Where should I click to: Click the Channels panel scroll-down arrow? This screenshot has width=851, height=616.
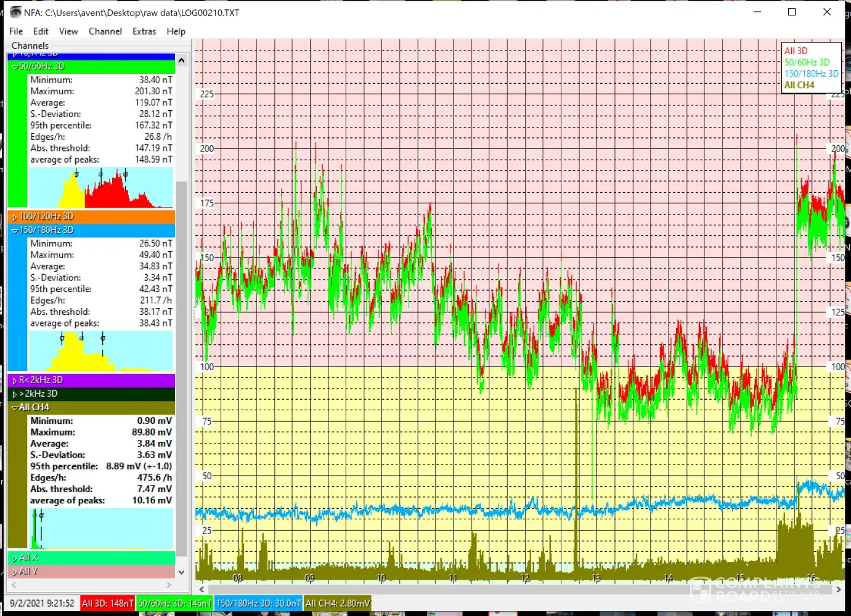181,572
